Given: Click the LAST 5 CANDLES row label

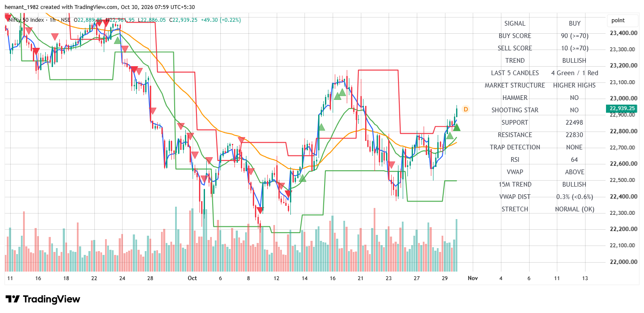Looking at the screenshot, I should (515, 73).
